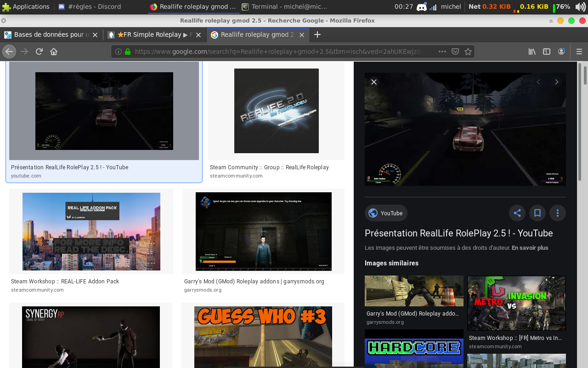The height and width of the screenshot is (368, 588).
Task: Select the Reallife roleplay gmod 2.5 tab
Action: tap(258, 34)
